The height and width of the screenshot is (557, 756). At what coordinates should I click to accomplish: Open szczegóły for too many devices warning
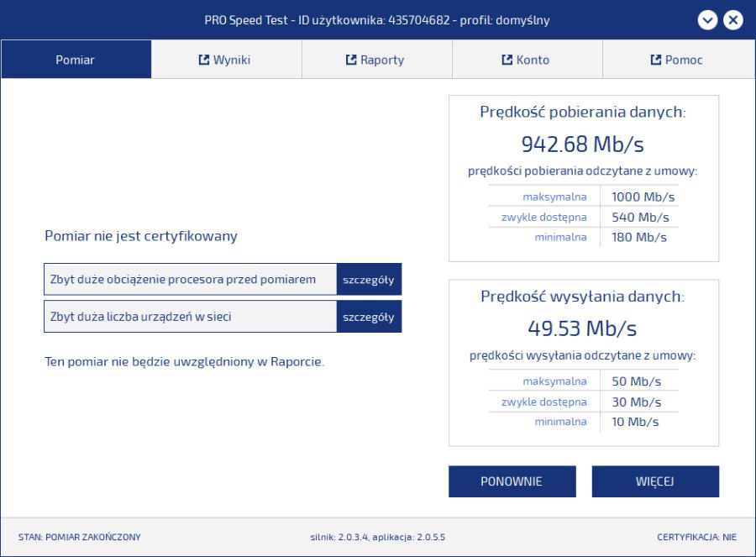click(369, 317)
